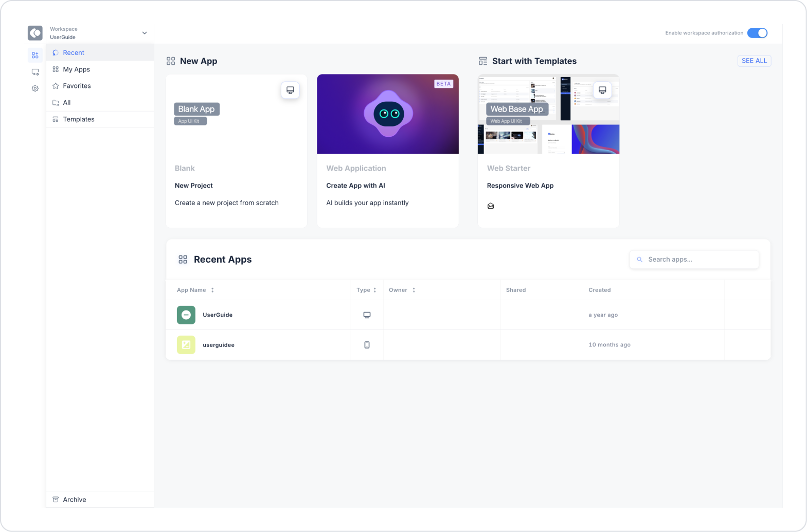Viewport: 807px width, 532px height.
Task: Click the BETA badge on AI card
Action: pyautogui.click(x=443, y=84)
